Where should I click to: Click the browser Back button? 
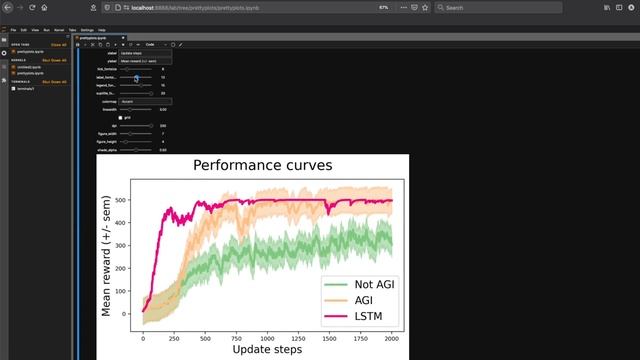click(x=8, y=7)
